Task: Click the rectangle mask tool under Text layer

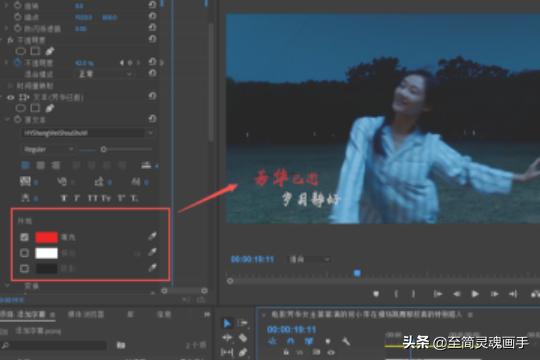Action: coord(35,108)
